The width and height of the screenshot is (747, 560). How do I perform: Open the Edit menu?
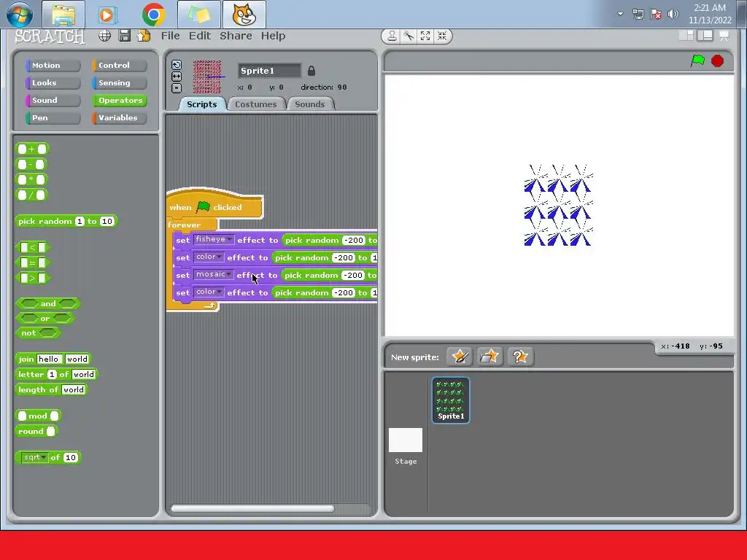tap(200, 36)
